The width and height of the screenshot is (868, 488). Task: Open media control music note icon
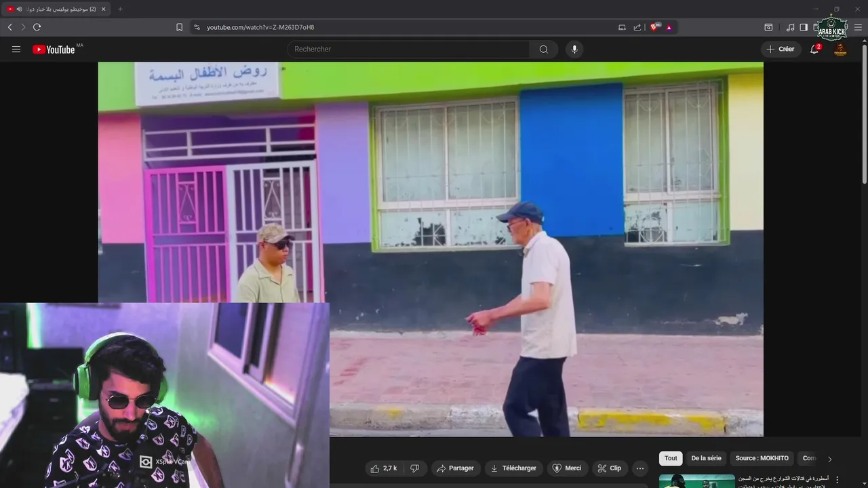[790, 27]
